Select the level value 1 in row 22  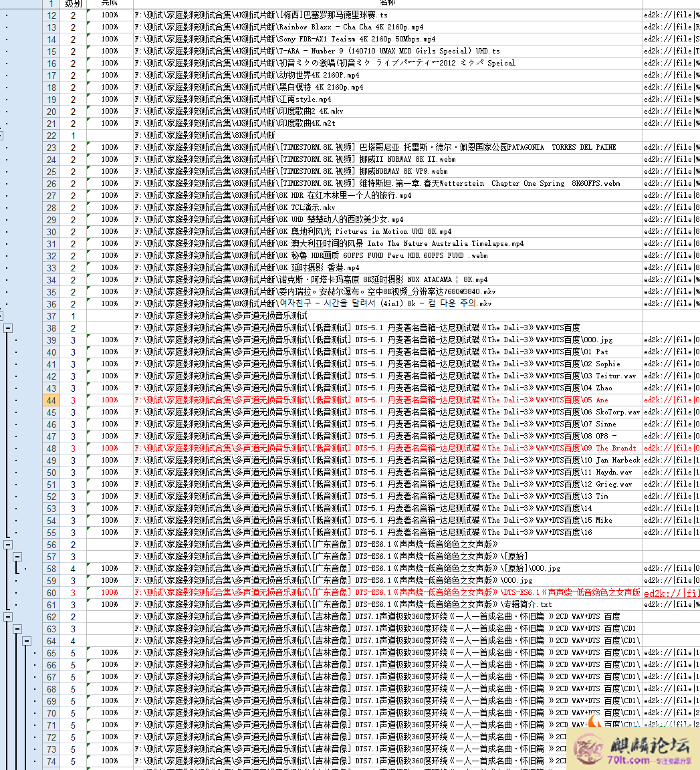[x=73, y=136]
